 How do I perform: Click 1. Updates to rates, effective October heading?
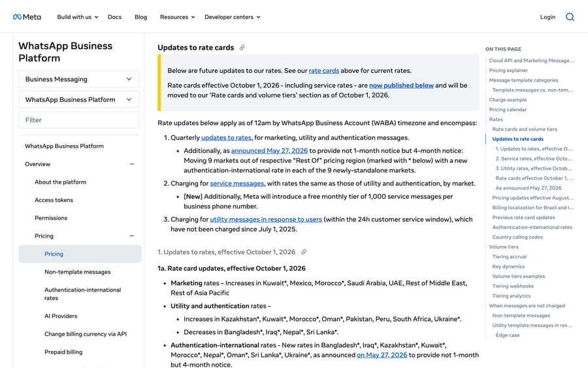click(226, 252)
